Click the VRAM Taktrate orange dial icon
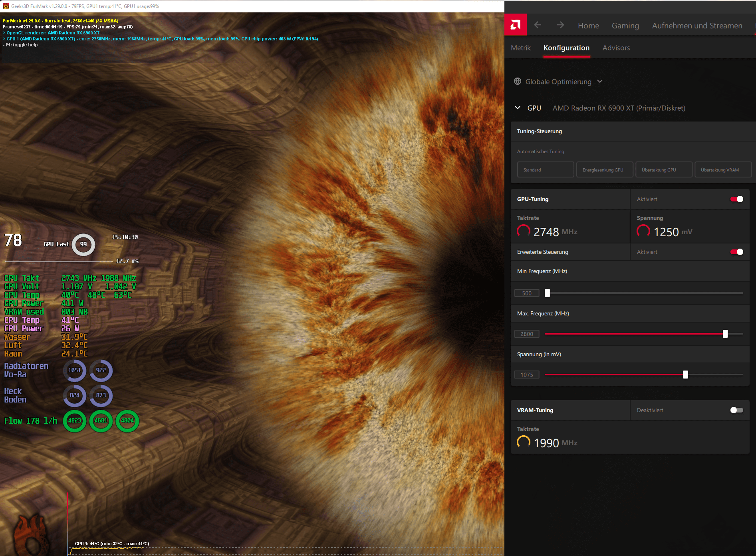This screenshot has height=556, width=756. click(x=524, y=442)
